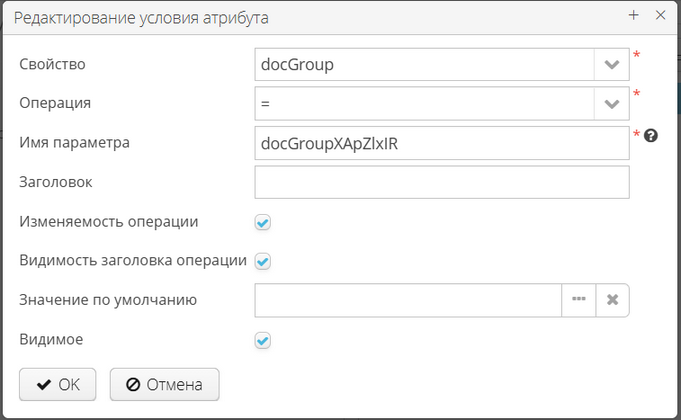Click the Свойство label
Image resolution: width=681 pixels, height=420 pixels.
click(x=53, y=64)
